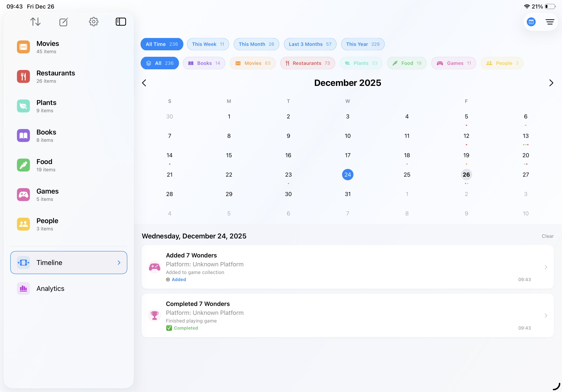Open Analytics from the sidebar

50,288
